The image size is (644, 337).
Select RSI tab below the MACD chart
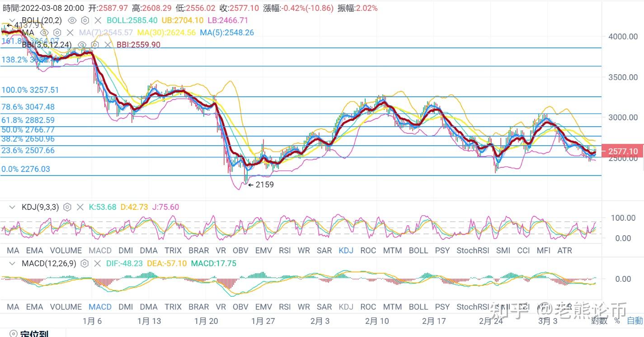coord(285,307)
